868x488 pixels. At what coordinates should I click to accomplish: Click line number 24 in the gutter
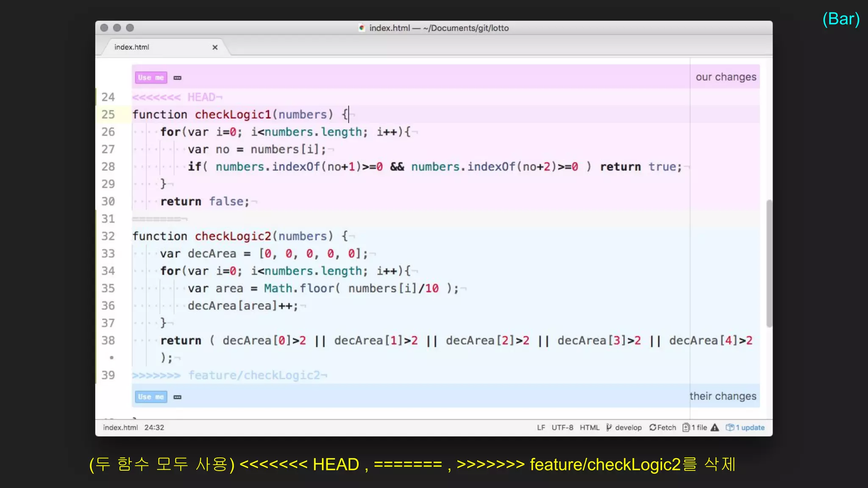point(108,97)
